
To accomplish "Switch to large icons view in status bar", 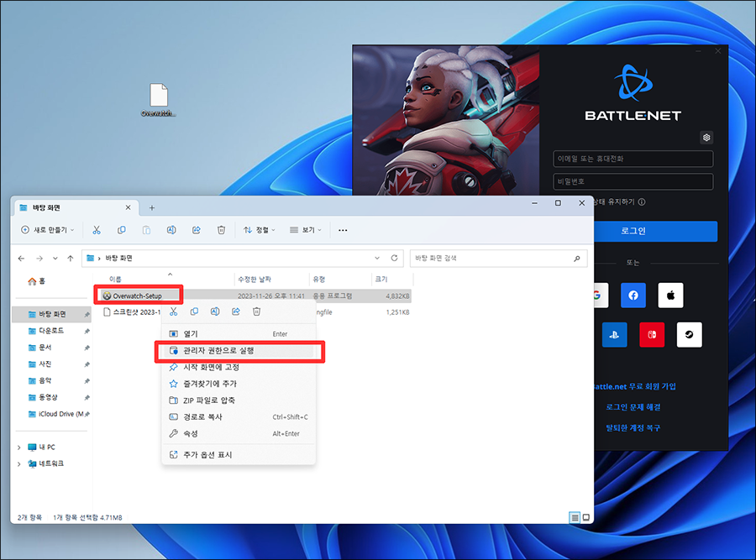I will 586,517.
